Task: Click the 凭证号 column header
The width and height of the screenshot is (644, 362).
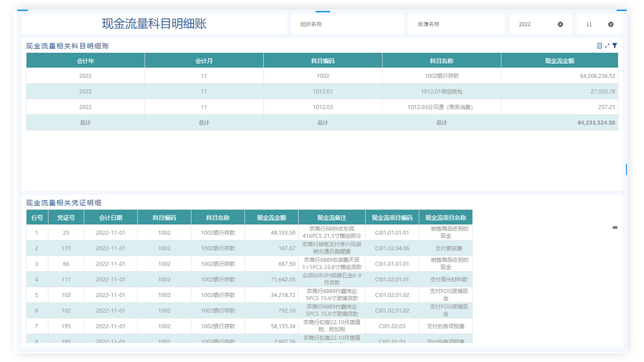Action: [66, 217]
